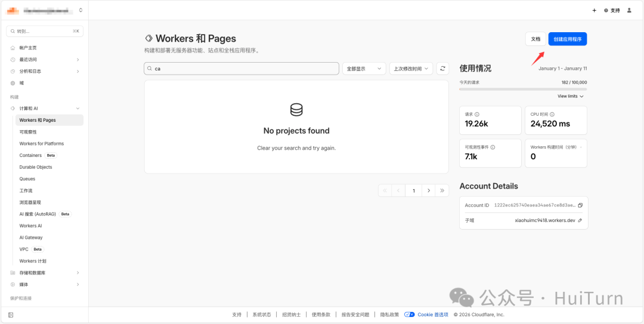This screenshot has width=644, height=324.
Task: Click the 转到... quick search field
Action: pyautogui.click(x=45, y=31)
